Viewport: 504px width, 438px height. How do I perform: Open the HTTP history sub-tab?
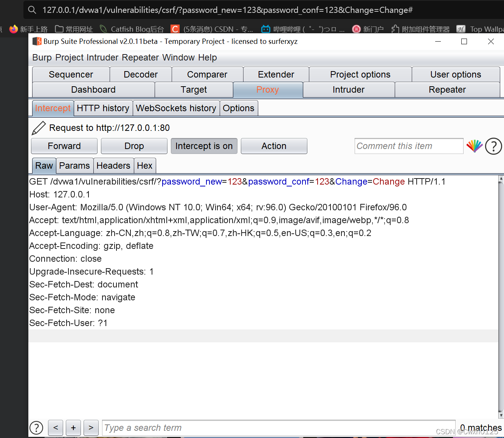pos(103,108)
